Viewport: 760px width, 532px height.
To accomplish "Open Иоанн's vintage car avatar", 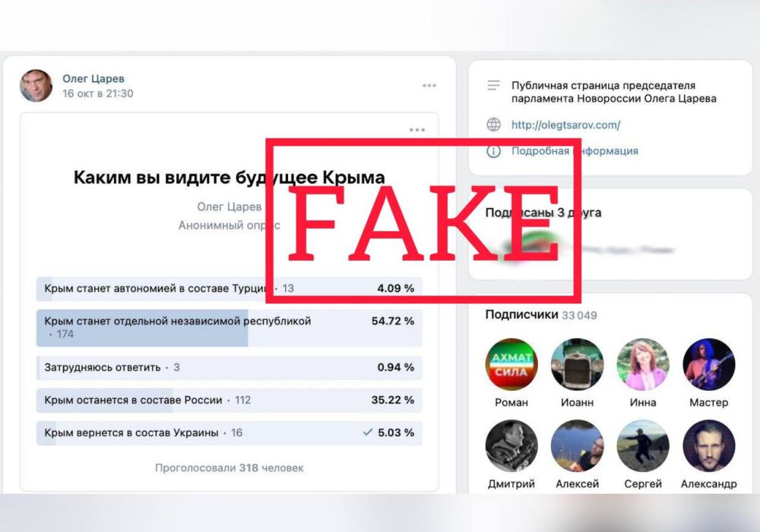I will [x=578, y=364].
